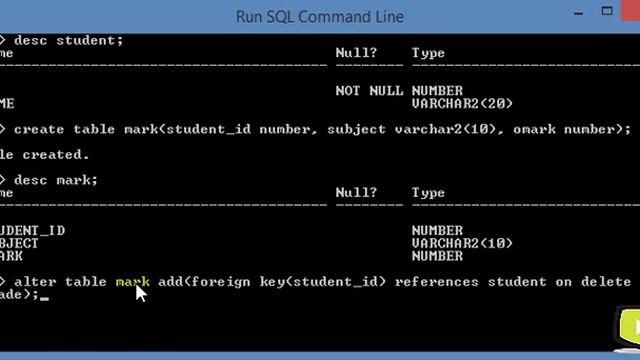
Task: Click the 'omark number' column definition
Action: click(564, 129)
